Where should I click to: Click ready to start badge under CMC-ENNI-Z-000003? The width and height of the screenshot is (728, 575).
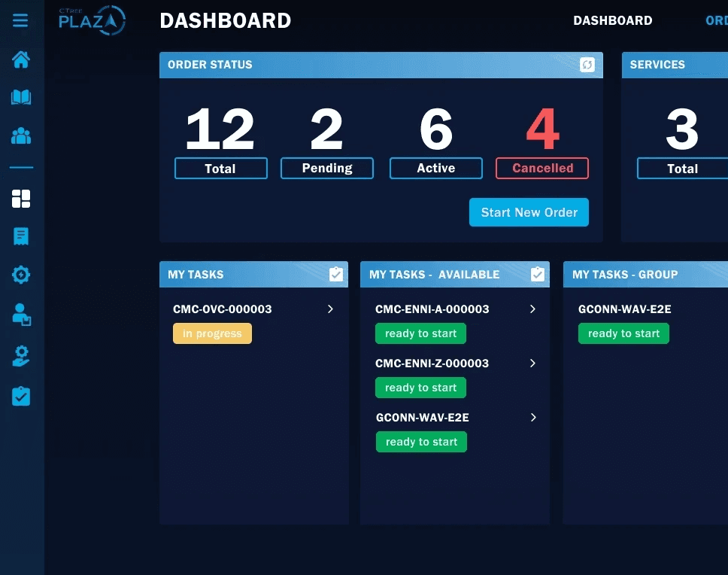click(420, 388)
